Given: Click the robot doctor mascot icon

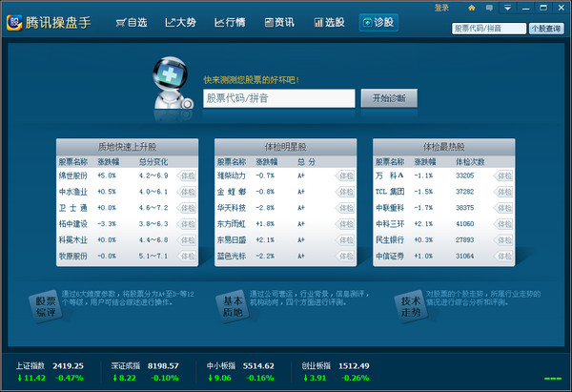Looking at the screenshot, I should (x=172, y=83).
